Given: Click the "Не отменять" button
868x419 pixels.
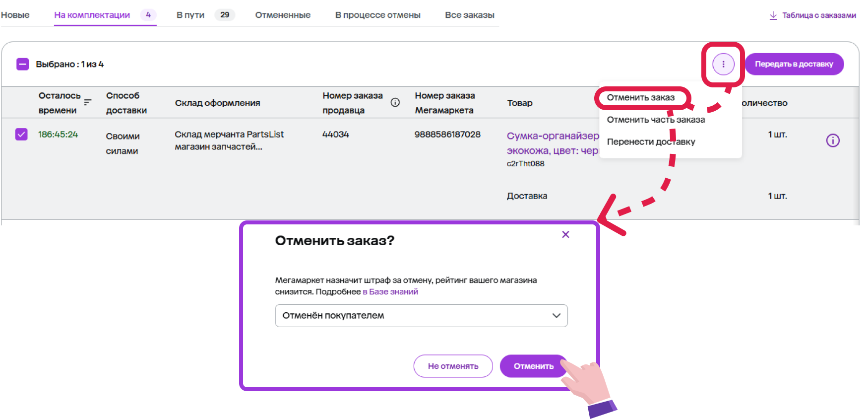Looking at the screenshot, I should [453, 366].
